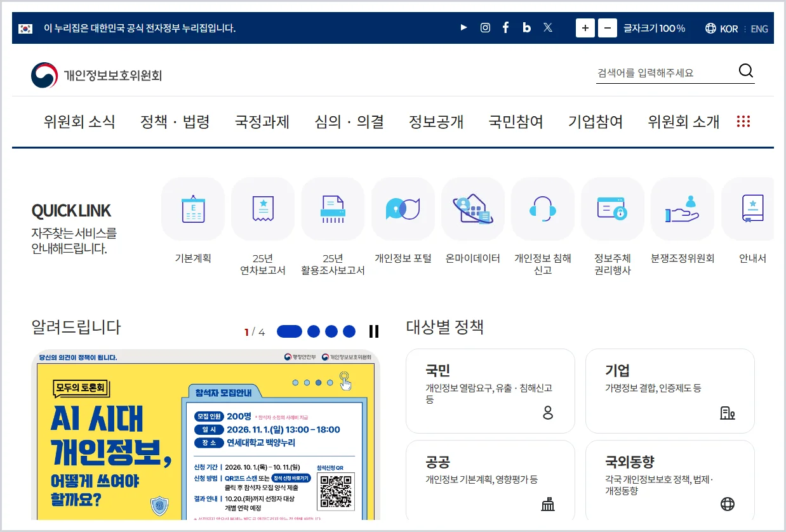
Task: Click the 온마이데이터 quick link icon
Action: [473, 209]
